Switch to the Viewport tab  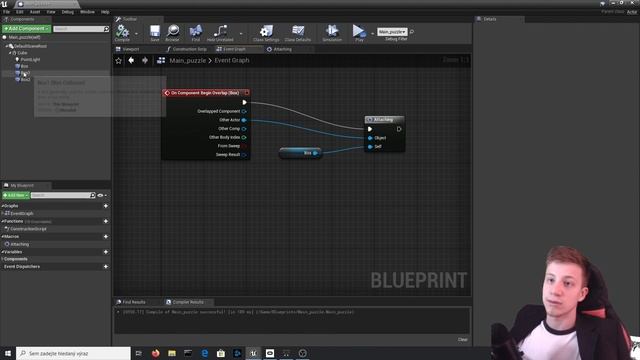pyautogui.click(x=131, y=49)
